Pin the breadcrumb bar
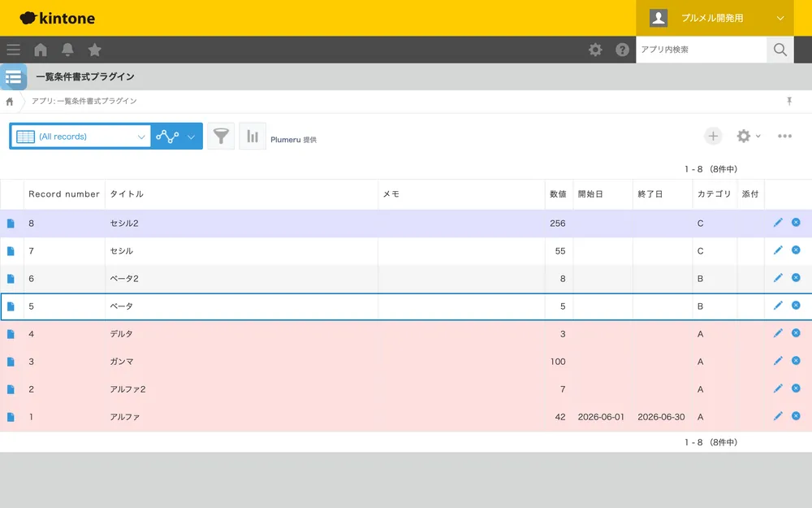 tap(789, 101)
